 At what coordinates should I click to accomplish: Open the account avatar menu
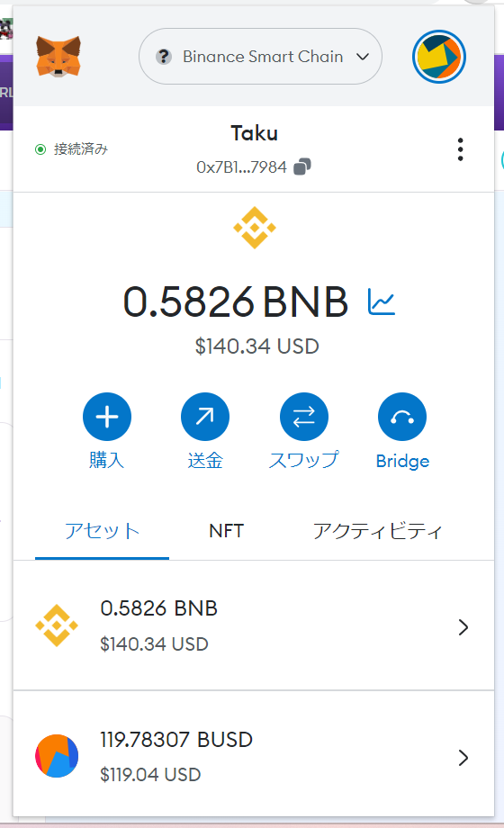439,57
